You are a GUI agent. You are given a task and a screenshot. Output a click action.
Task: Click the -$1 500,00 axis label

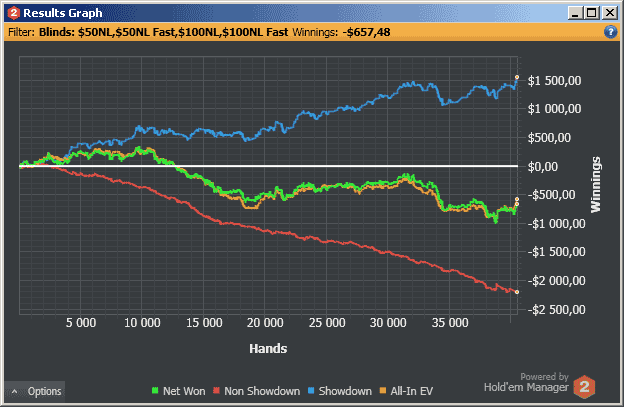coord(556,252)
